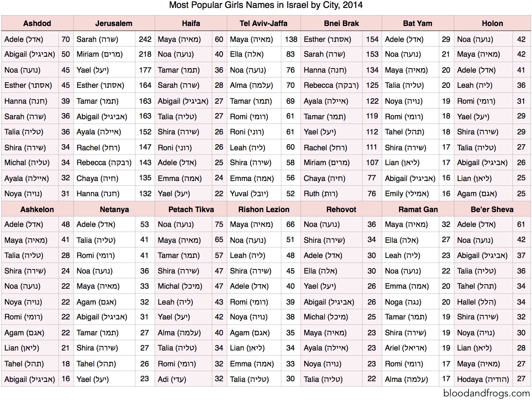Image resolution: width=532 pixels, height=400 pixels.
Task: Click the 138 count for Maya in Tel Aviv-Jaffa
Action: pyautogui.click(x=291, y=39)
